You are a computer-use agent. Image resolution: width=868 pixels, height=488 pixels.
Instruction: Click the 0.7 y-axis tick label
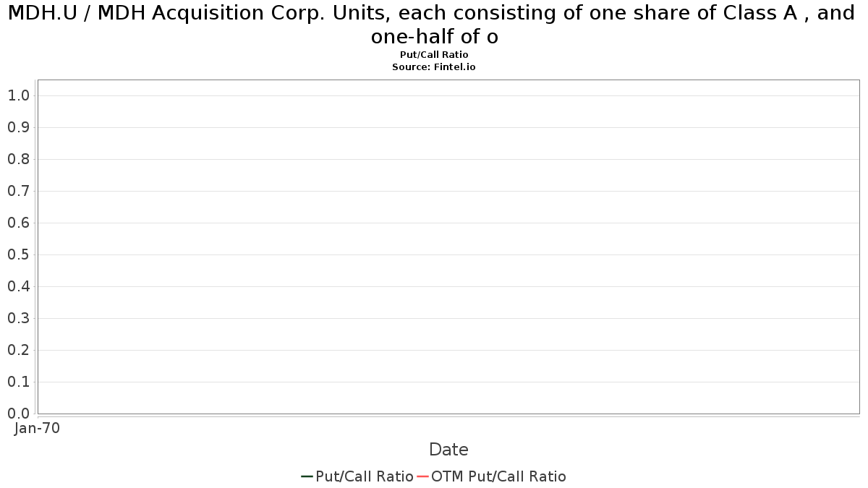click(19, 191)
